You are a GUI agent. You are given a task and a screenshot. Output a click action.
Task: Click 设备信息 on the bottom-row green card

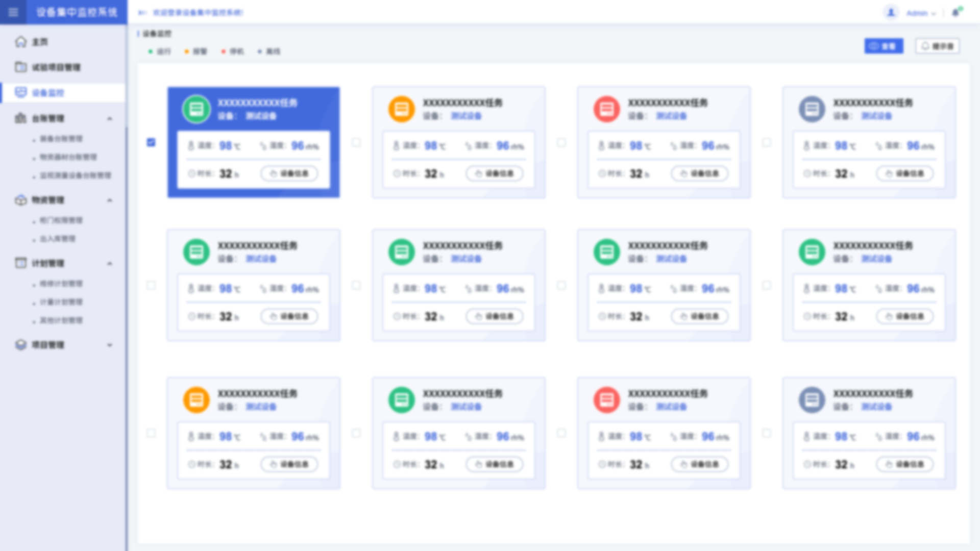point(495,464)
